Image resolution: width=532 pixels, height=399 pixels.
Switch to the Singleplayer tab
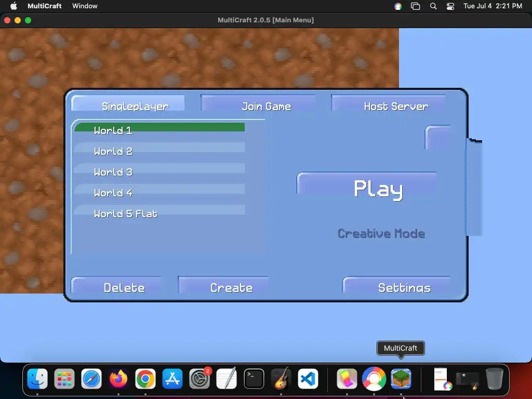128,103
